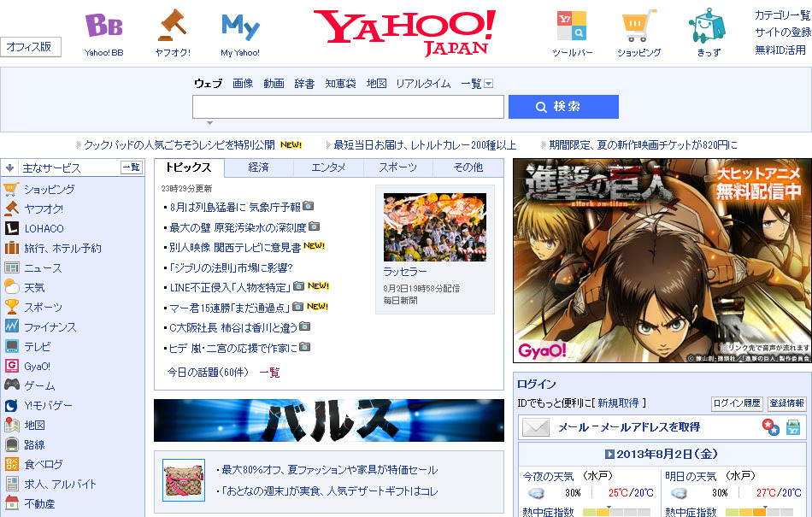The image size is (812, 517).
Task: Open the きっず robot icon
Action: [708, 26]
